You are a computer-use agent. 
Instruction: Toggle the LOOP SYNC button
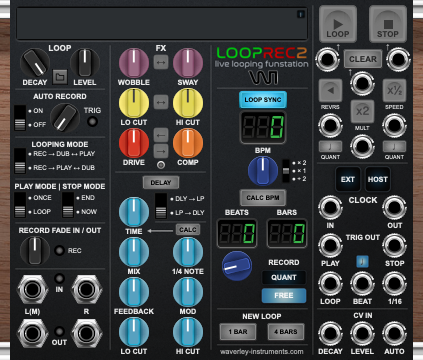point(263,100)
